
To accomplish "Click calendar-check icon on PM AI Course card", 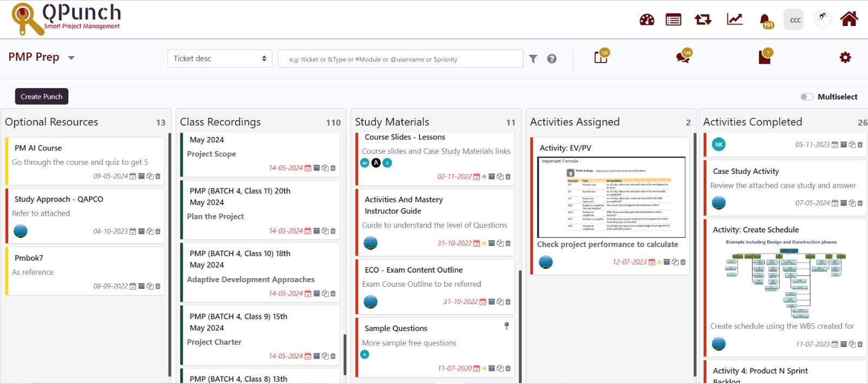I will coord(133,177).
